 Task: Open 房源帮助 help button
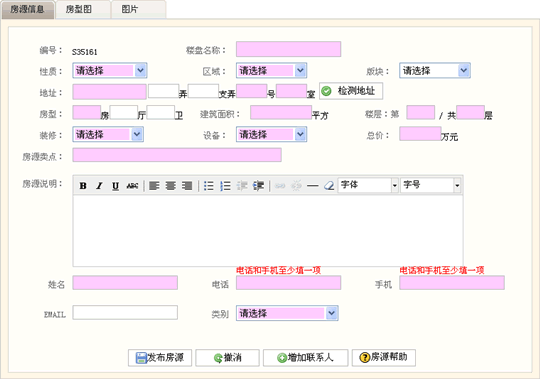[x=384, y=358]
